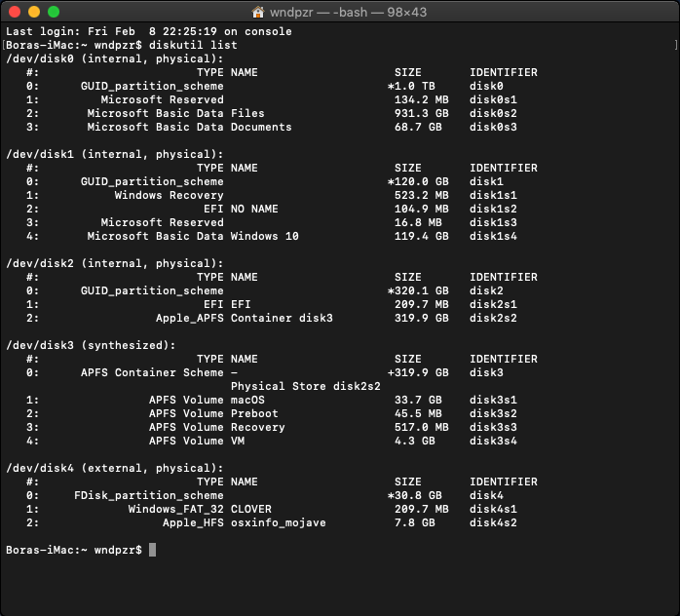This screenshot has width=680, height=616.
Task: Click the 'Windows 10' partition name
Action: [264, 237]
